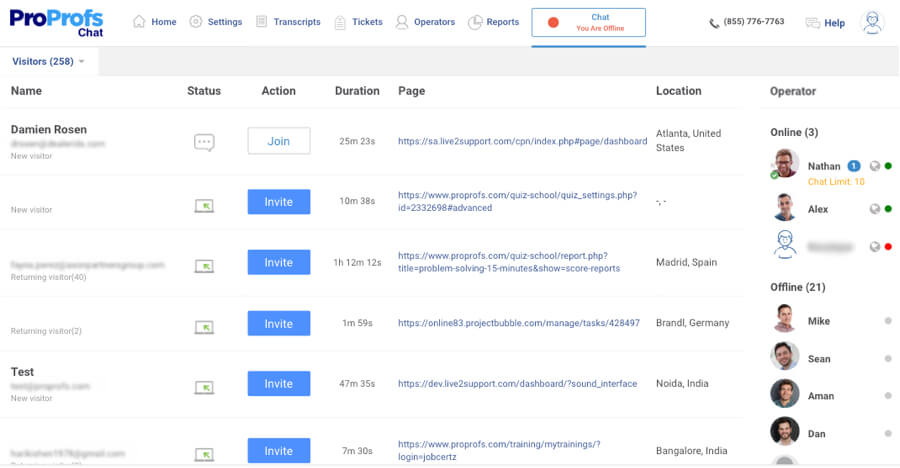Image resolution: width=900 pixels, height=468 pixels.
Task: Click the phone handset icon
Action: [x=714, y=24]
